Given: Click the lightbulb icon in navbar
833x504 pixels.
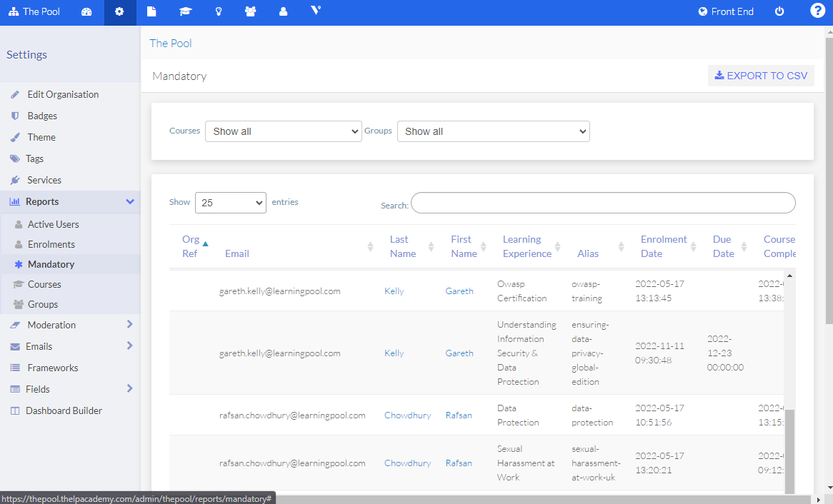Looking at the screenshot, I should (x=218, y=12).
